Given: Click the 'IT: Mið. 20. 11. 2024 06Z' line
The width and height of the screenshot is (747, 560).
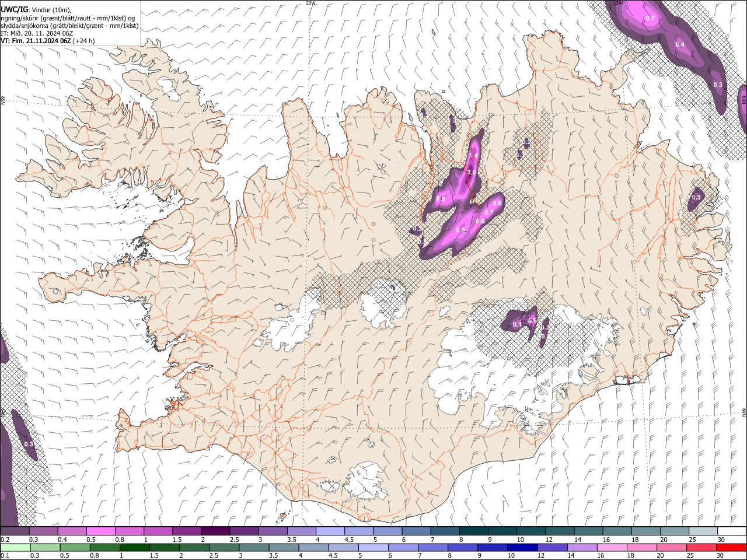Looking at the screenshot, I should point(37,33).
